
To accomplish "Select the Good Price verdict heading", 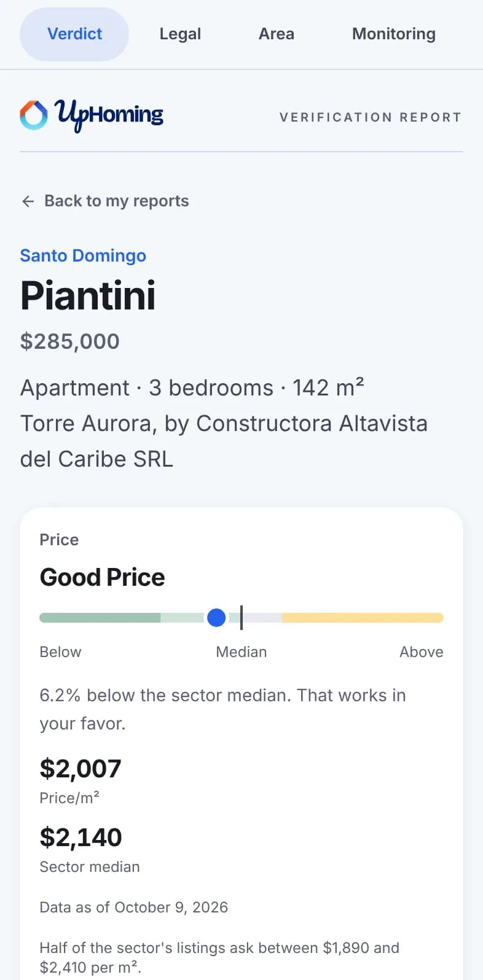I will click(x=103, y=577).
